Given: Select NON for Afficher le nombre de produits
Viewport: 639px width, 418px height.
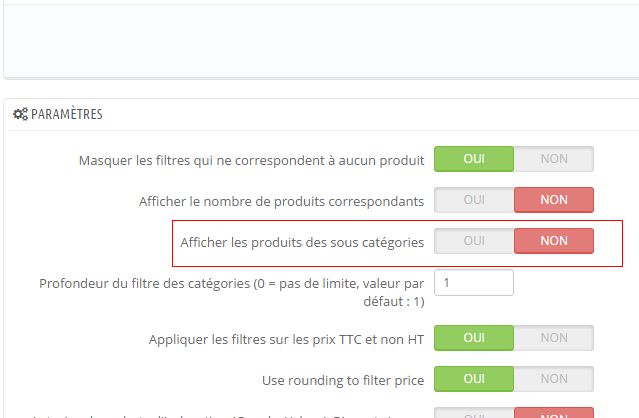Looking at the screenshot, I should click(554, 200).
